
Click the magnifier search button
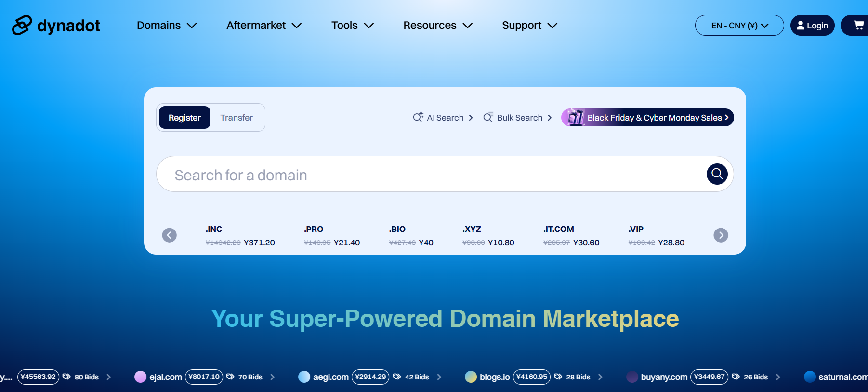[717, 174]
